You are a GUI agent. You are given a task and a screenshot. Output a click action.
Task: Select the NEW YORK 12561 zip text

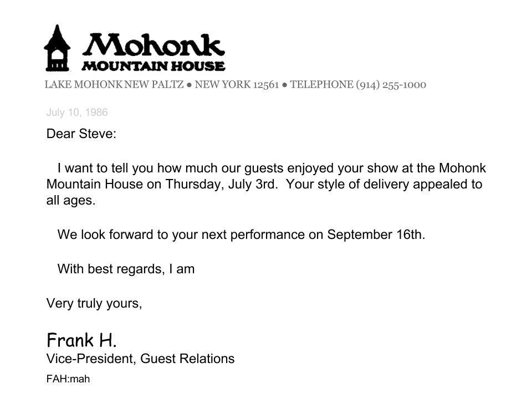237,85
